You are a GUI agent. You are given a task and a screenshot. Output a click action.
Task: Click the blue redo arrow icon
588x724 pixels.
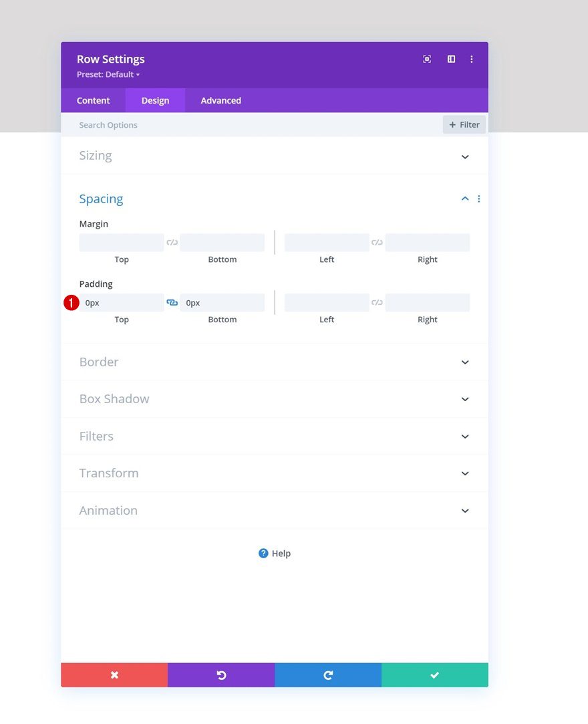[x=328, y=675]
